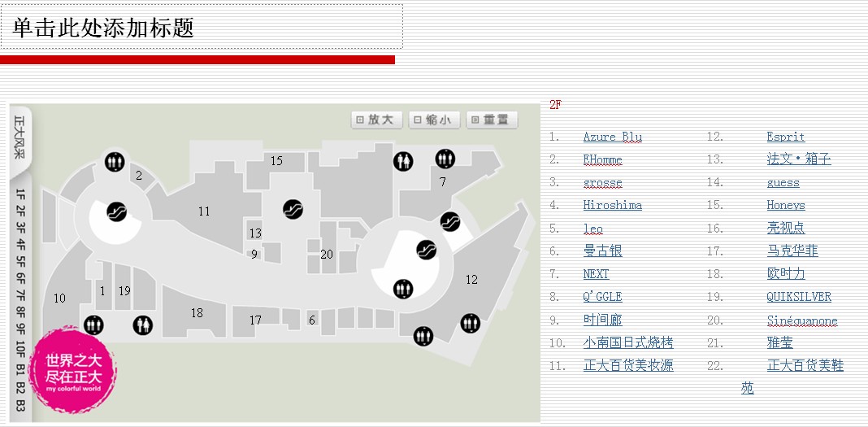
Task: Click the restroom icon directly above store 7
Action: click(445, 159)
